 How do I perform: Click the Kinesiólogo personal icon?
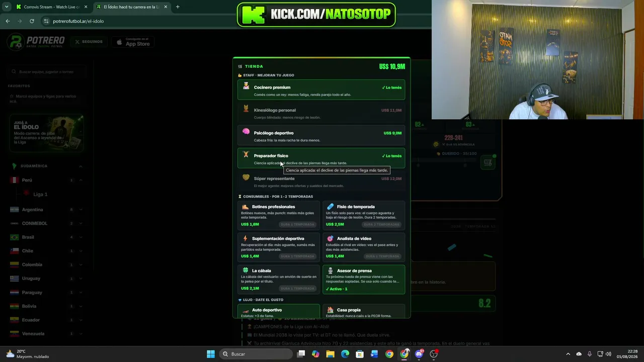246,109
